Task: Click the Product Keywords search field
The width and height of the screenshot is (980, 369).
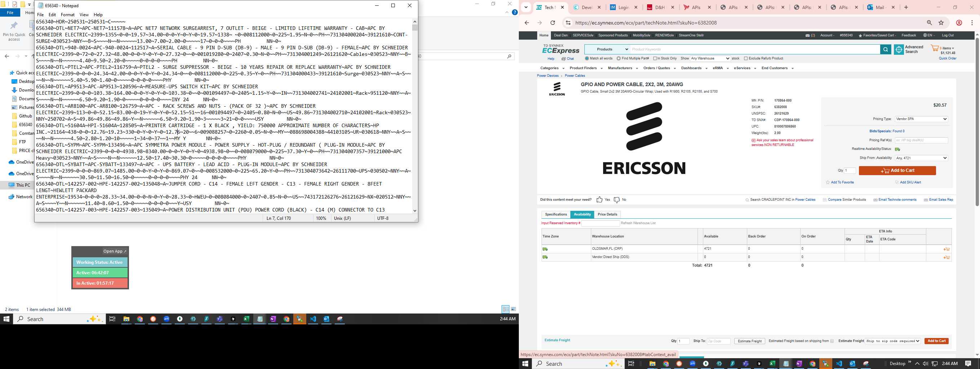Action: point(755,49)
